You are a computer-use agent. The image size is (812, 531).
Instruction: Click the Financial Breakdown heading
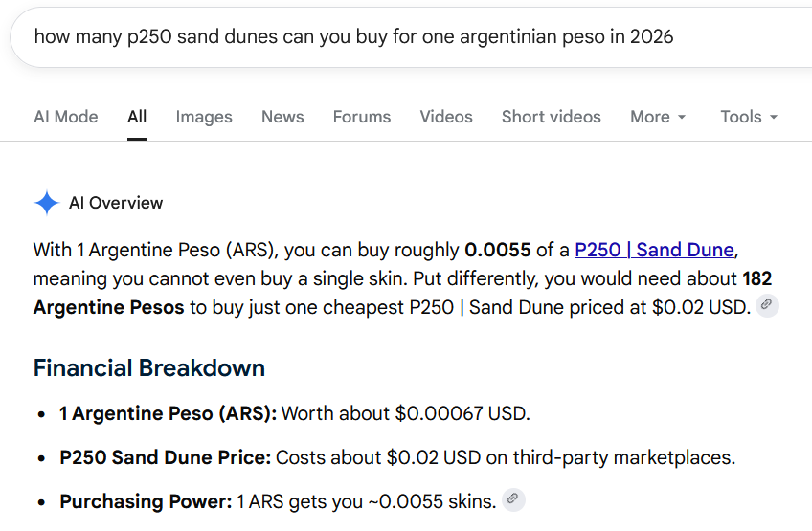pyautogui.click(x=149, y=368)
